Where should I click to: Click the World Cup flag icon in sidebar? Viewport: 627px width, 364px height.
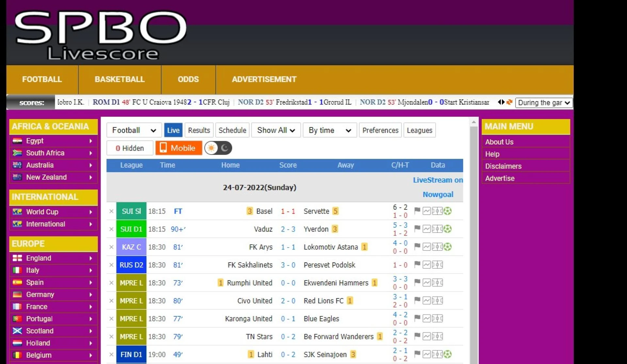(17, 212)
